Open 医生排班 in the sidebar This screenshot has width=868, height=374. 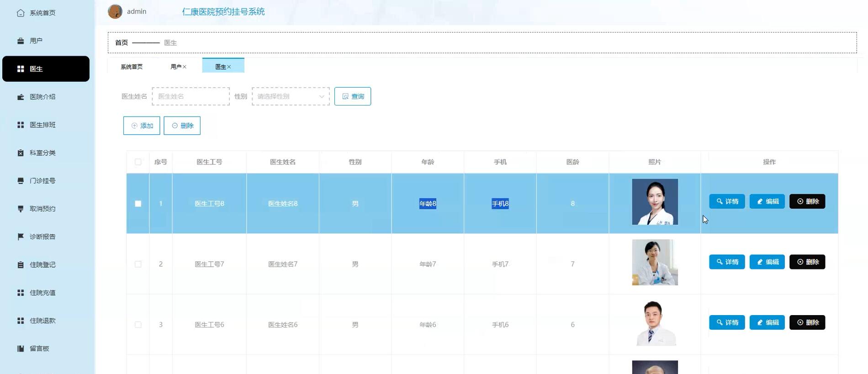46,125
